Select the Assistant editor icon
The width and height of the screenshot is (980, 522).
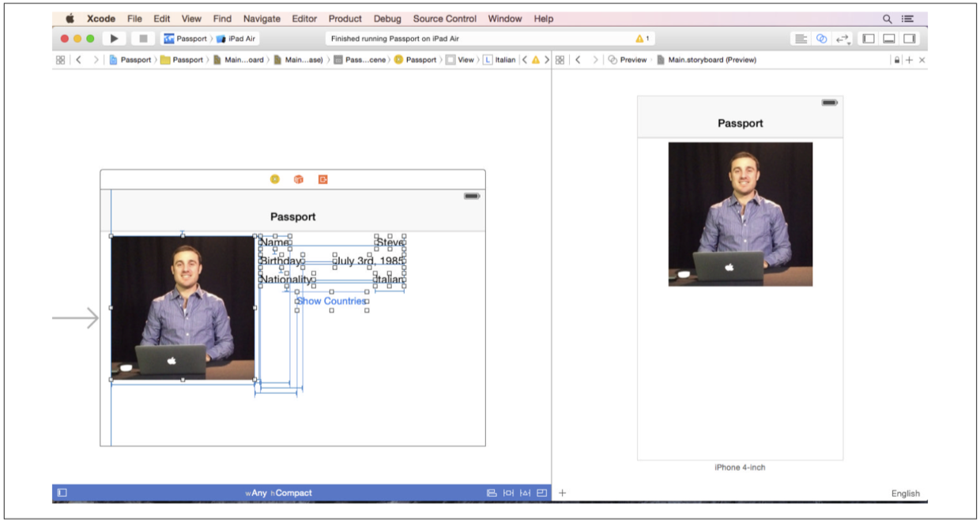(822, 39)
